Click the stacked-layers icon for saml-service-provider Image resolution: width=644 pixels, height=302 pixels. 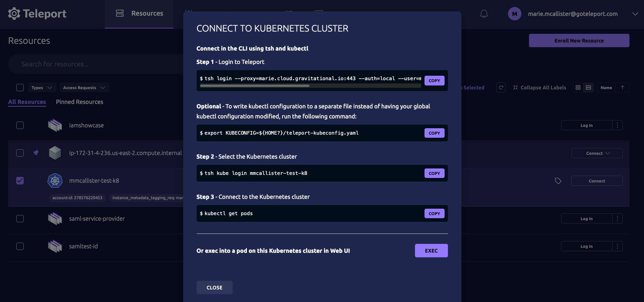[54, 218]
